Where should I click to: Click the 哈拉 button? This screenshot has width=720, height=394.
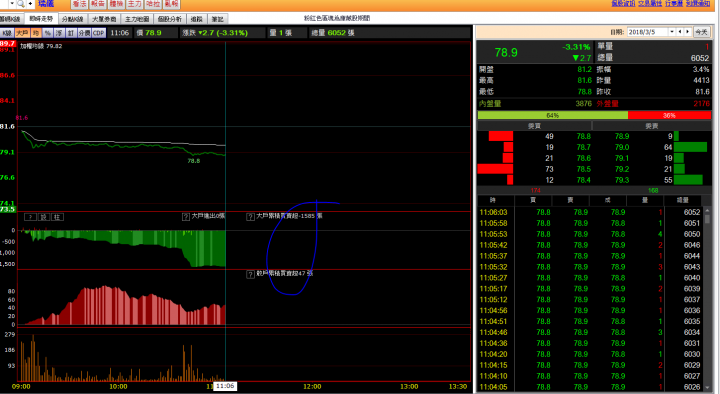click(x=152, y=4)
